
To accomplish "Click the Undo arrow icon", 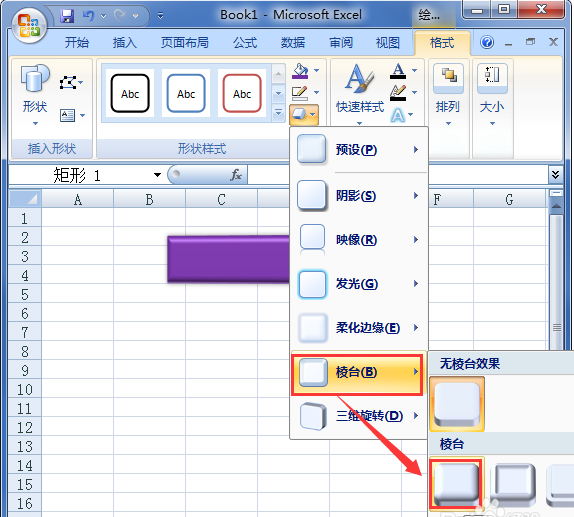I will 88,16.
